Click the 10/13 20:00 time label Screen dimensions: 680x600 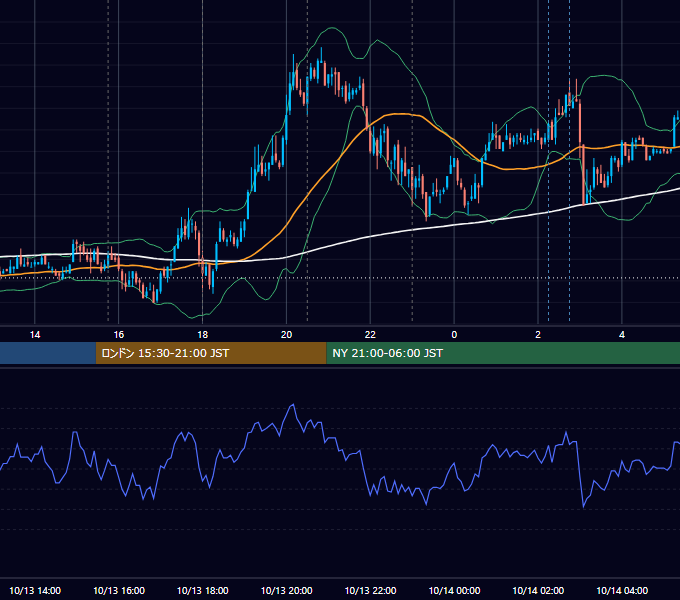click(x=286, y=590)
